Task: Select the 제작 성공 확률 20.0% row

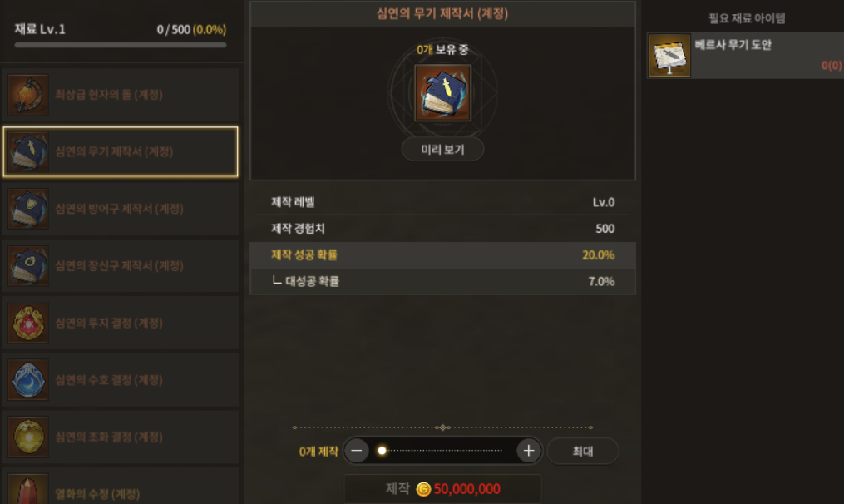Action: [x=442, y=255]
